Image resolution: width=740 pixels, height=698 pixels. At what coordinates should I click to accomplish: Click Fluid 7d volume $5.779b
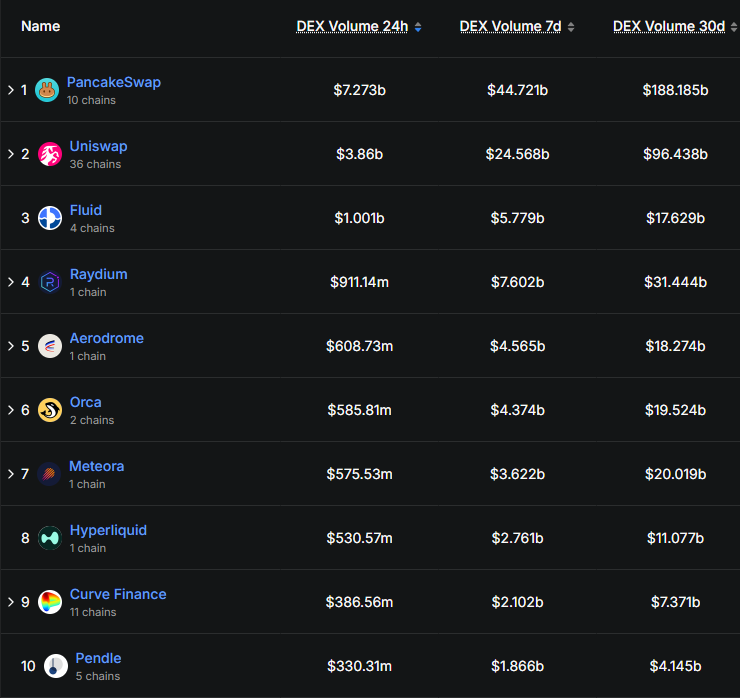[x=518, y=218]
